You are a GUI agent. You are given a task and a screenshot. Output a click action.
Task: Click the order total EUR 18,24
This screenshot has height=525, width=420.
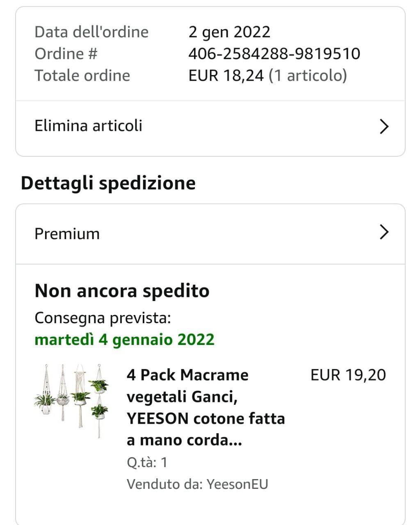click(226, 75)
